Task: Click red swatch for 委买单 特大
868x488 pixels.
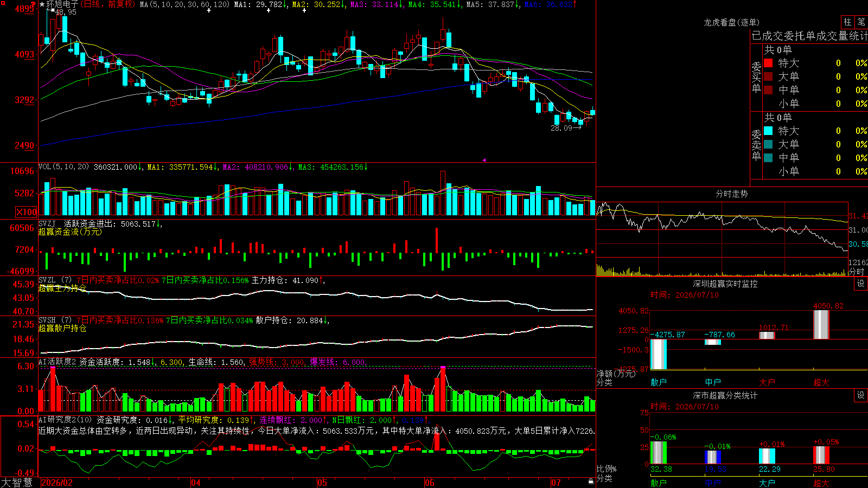Action: [768, 63]
